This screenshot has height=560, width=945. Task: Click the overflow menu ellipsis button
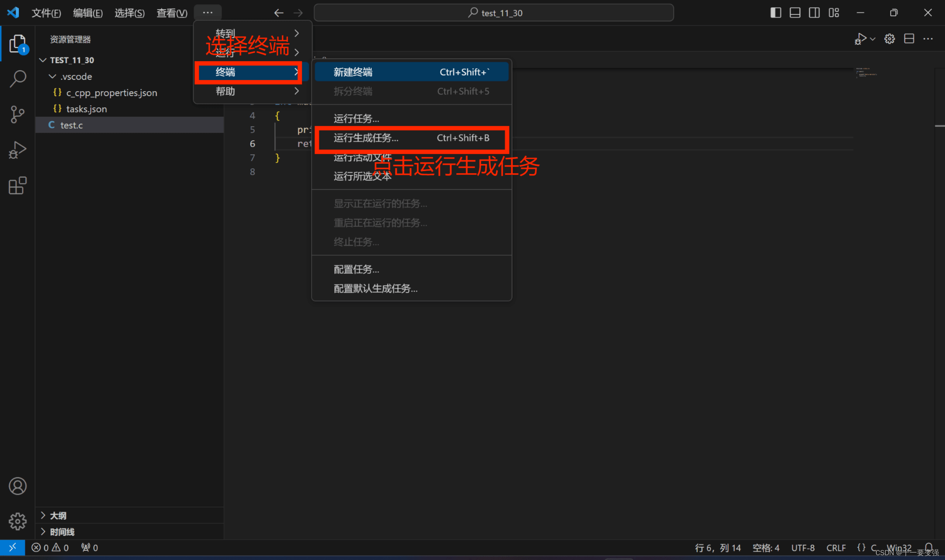(x=207, y=13)
